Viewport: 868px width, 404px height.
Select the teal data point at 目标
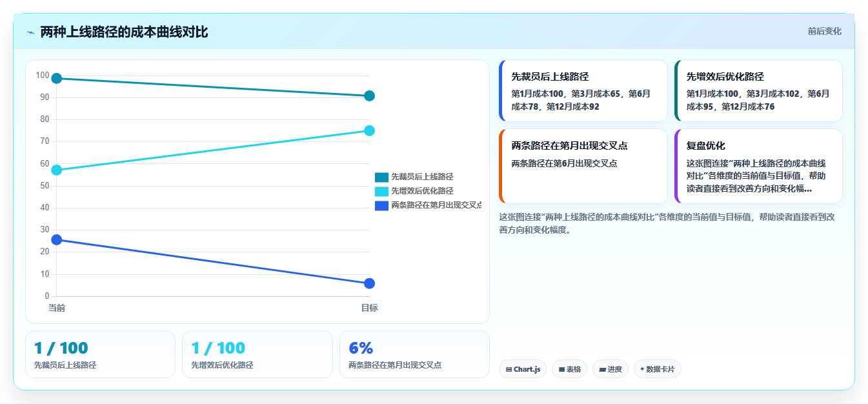pyautogui.click(x=369, y=96)
